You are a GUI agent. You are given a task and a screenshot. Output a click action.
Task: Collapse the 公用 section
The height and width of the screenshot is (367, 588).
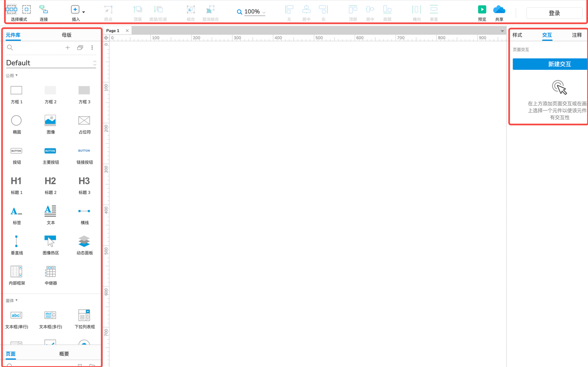[x=11, y=75]
